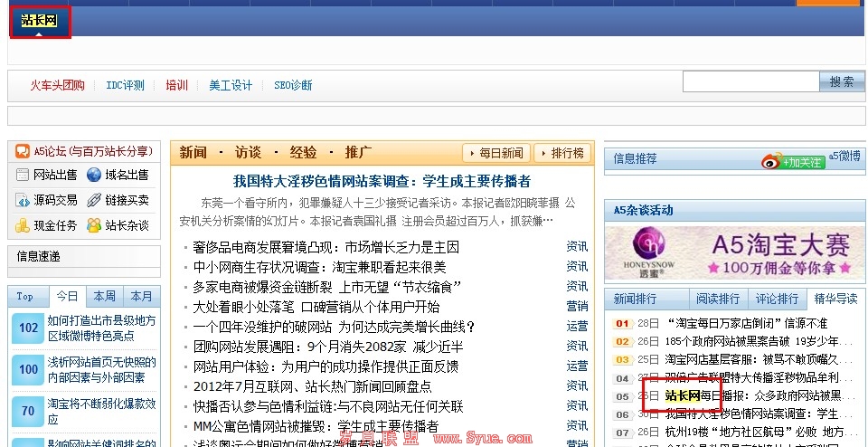Click the 火车头团购 navigation link

coord(57,85)
